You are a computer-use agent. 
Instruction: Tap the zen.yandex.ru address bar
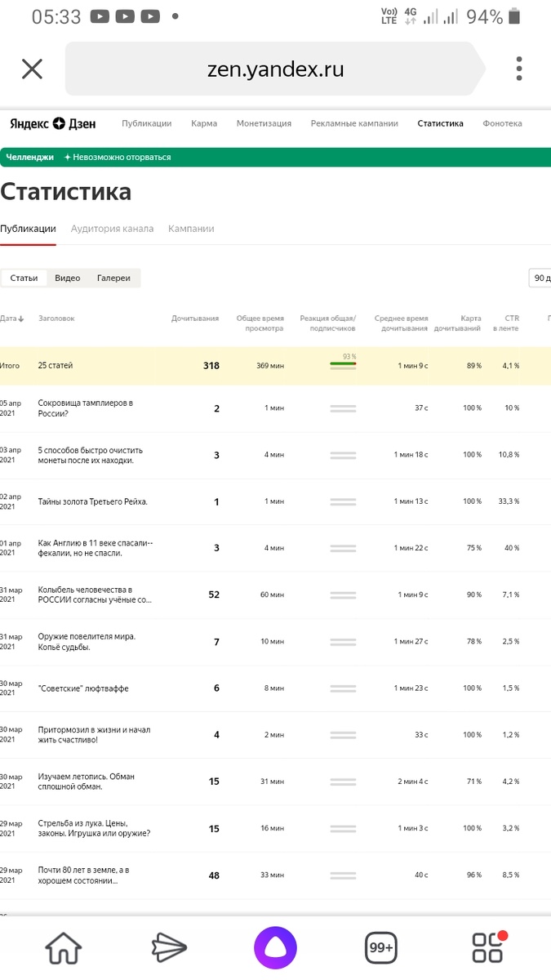(275, 69)
